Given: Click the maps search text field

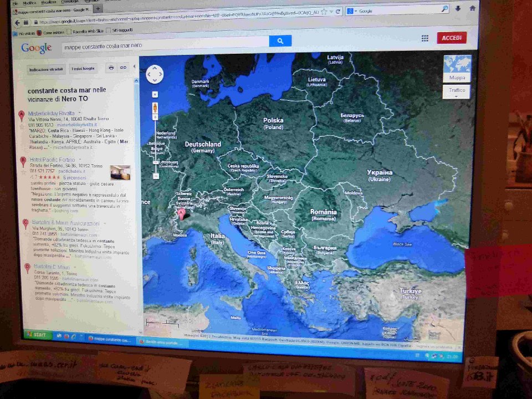Looking at the screenshot, I should (x=165, y=44).
